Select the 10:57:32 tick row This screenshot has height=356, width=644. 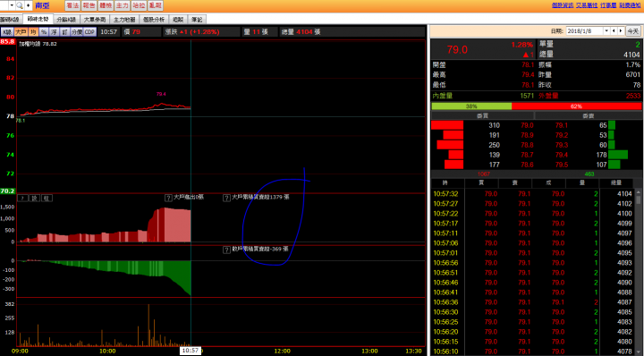[x=533, y=194]
